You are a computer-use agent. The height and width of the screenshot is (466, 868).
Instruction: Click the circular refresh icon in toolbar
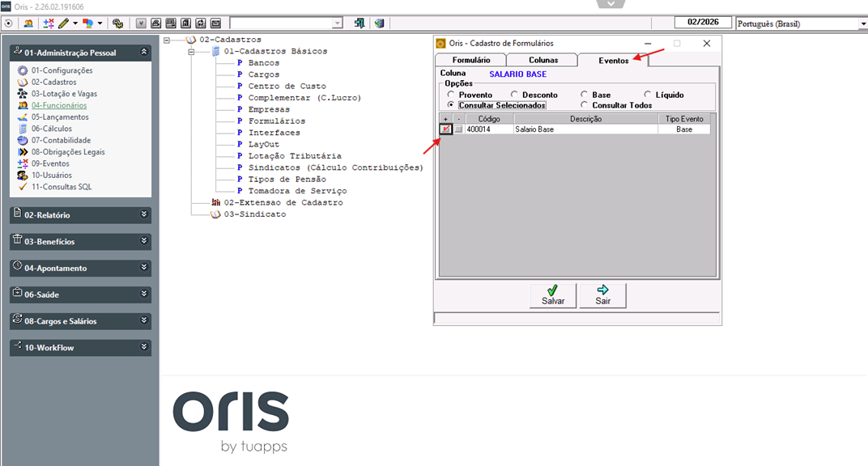pos(8,23)
